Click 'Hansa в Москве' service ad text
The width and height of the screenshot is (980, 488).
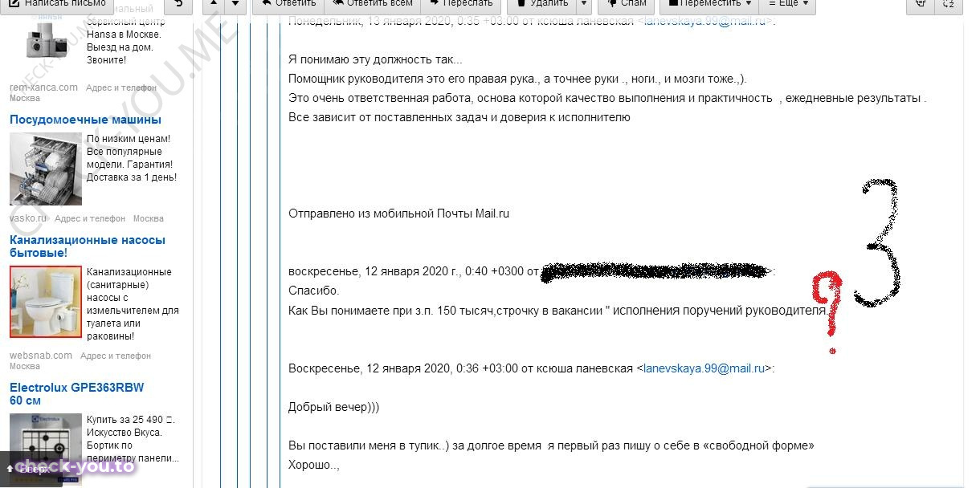(x=124, y=35)
